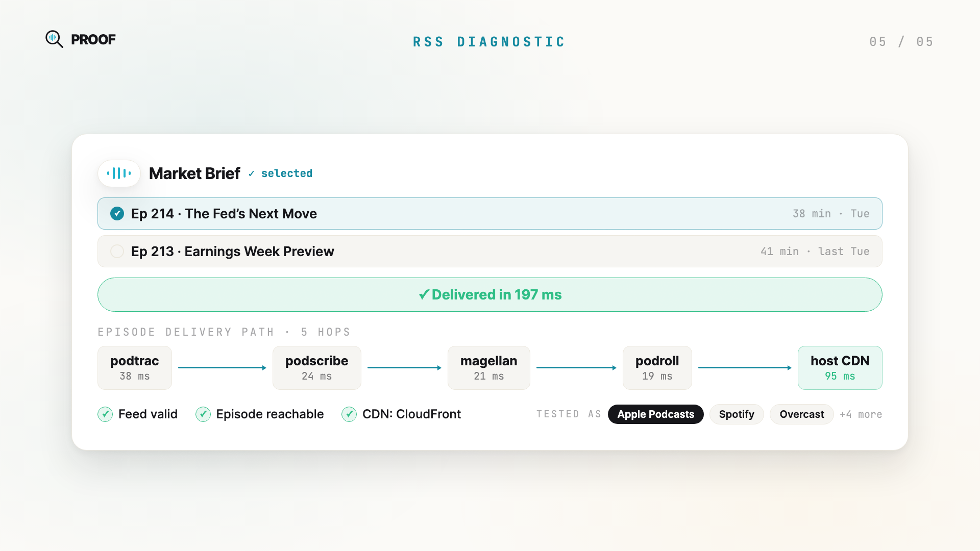980x551 pixels.
Task: Click the 95 ms host CDN value
Action: [840, 376]
